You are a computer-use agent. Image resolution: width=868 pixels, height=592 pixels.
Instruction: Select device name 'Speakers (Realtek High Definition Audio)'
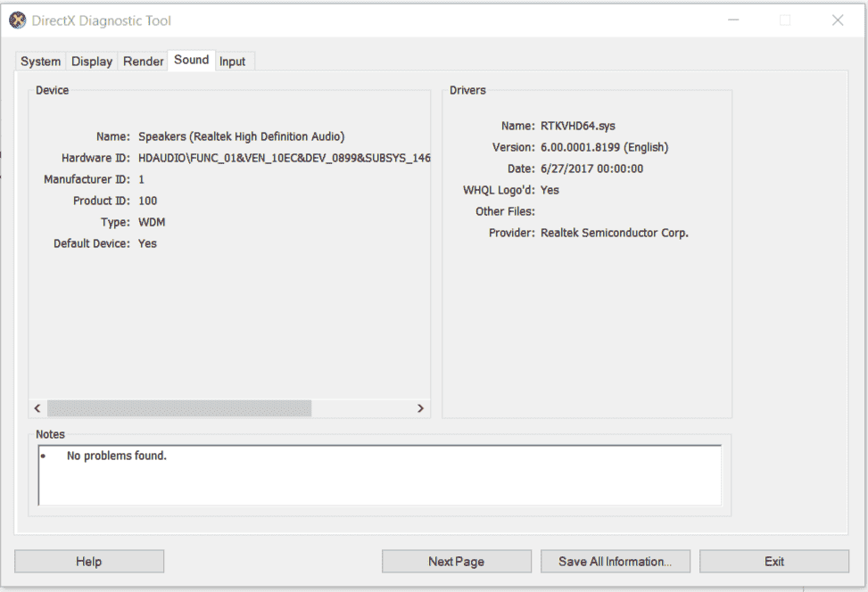pos(242,136)
